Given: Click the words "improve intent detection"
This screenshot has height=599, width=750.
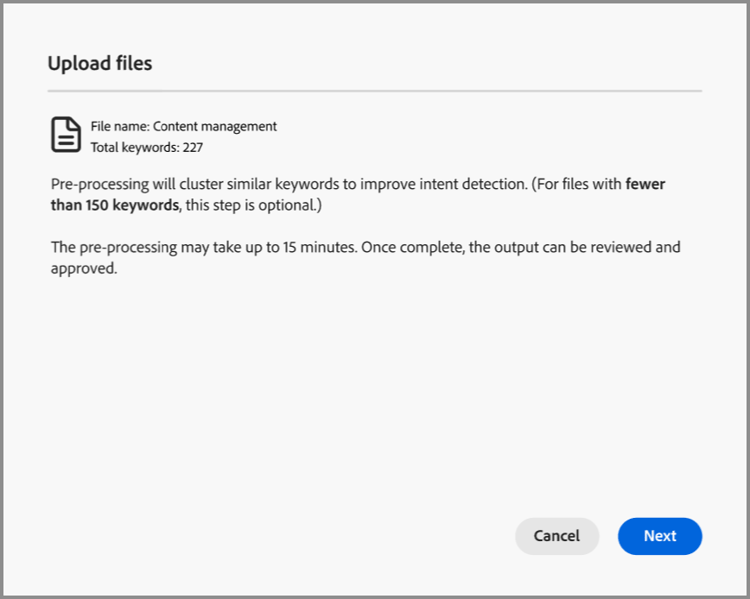Looking at the screenshot, I should (425, 185).
